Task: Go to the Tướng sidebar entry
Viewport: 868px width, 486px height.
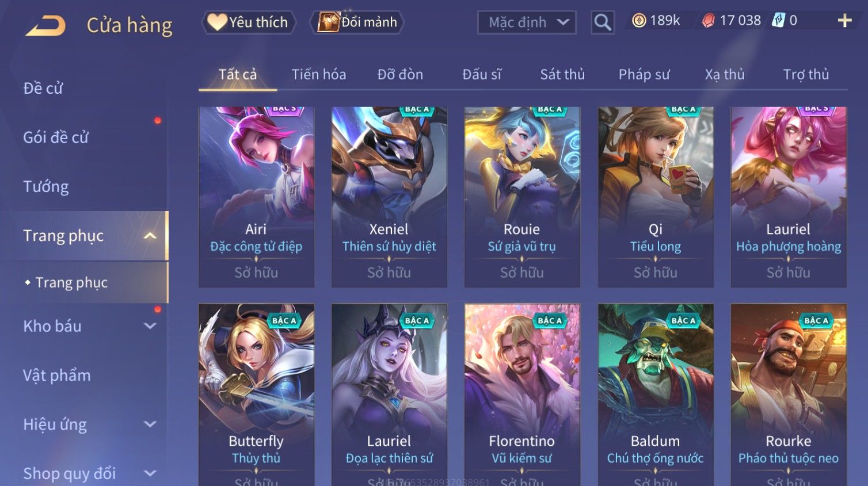Action: click(x=46, y=186)
